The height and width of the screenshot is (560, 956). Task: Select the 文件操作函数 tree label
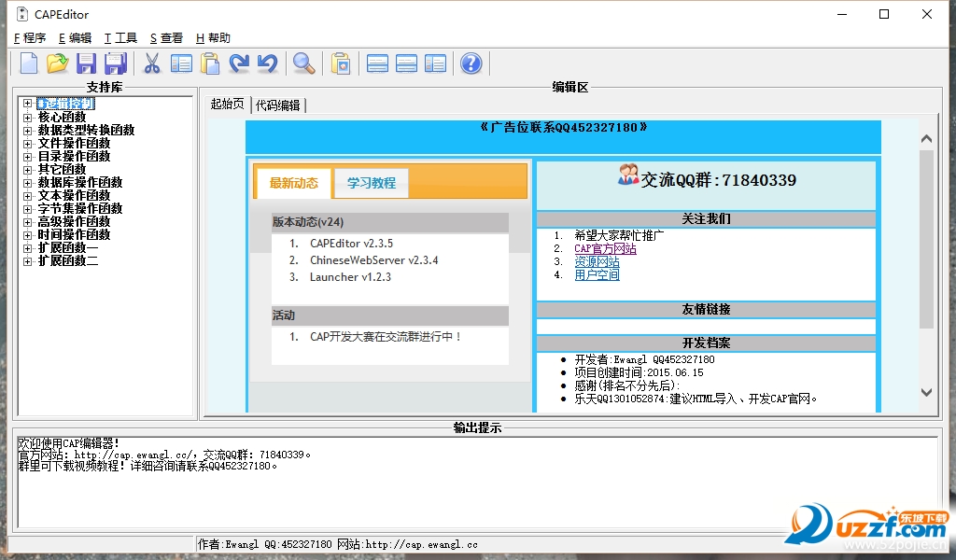[74, 143]
